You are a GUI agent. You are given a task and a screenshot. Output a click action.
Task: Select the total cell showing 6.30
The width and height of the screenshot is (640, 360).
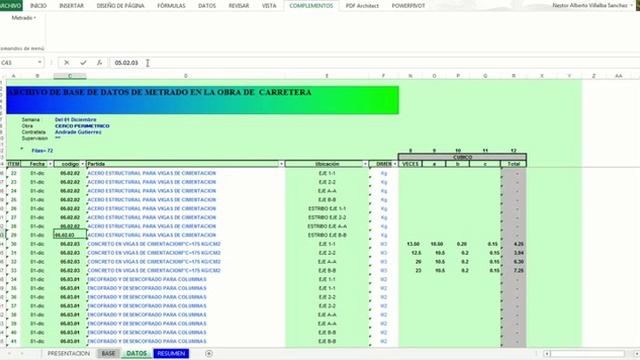[x=513, y=262]
